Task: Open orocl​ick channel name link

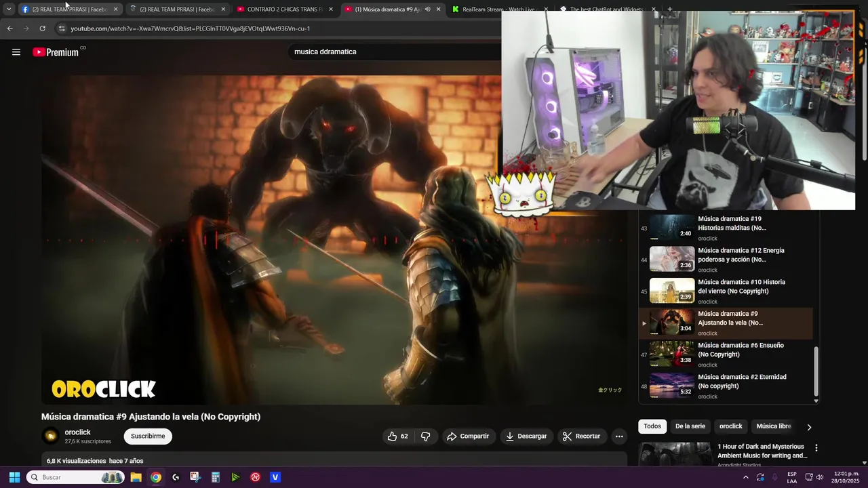Action: 77,432
